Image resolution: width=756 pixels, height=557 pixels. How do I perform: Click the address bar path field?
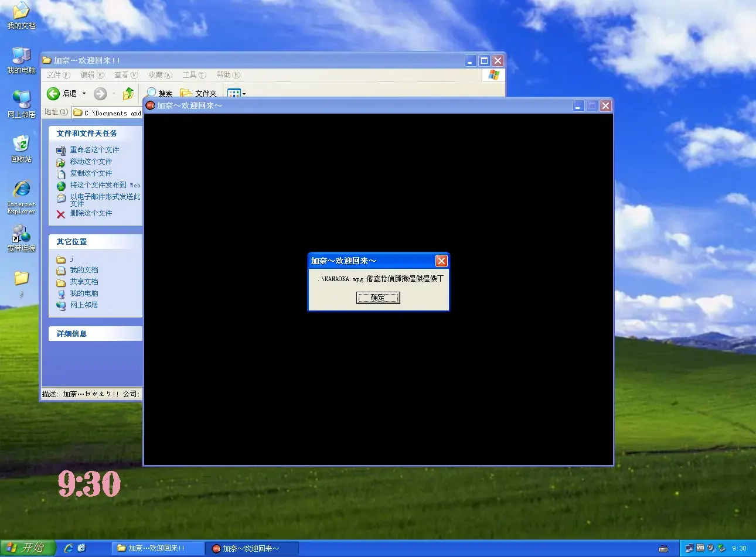[x=108, y=112]
